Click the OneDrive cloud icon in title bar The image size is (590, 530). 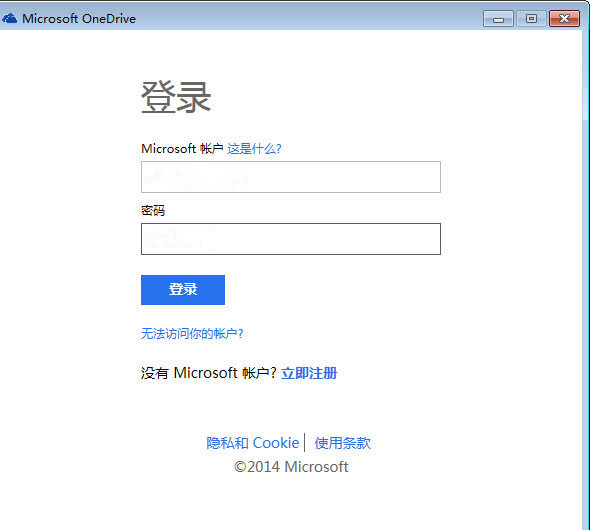(9, 18)
